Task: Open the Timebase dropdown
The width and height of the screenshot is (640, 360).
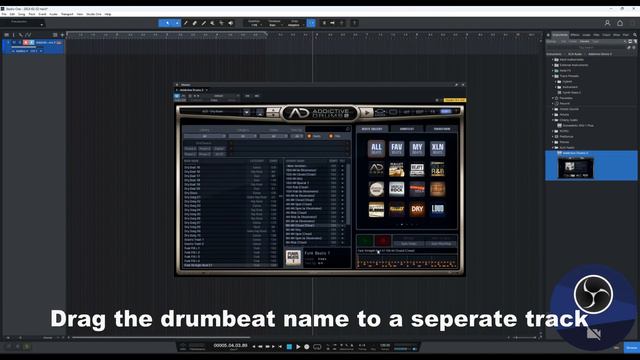Action: (x=274, y=23)
